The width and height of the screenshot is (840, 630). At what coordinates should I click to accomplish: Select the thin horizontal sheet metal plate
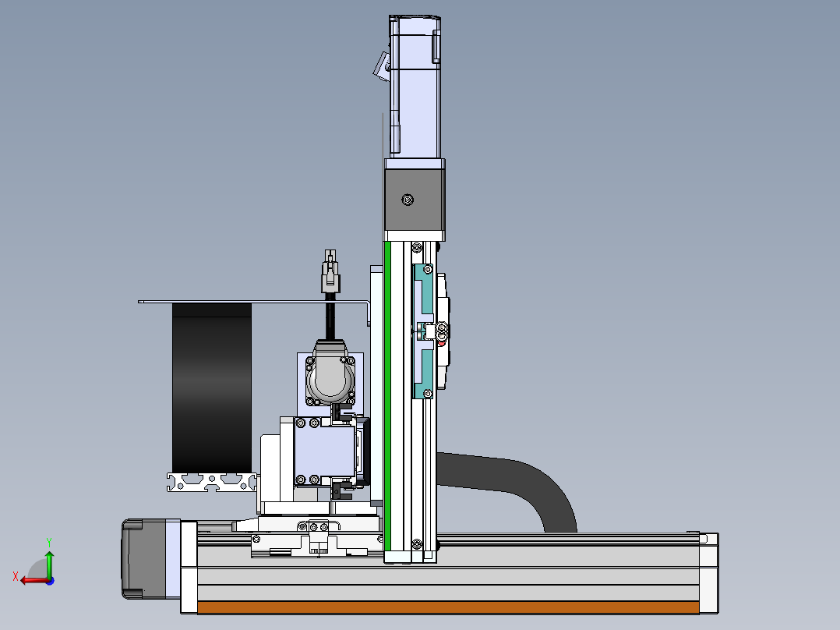tap(249, 301)
